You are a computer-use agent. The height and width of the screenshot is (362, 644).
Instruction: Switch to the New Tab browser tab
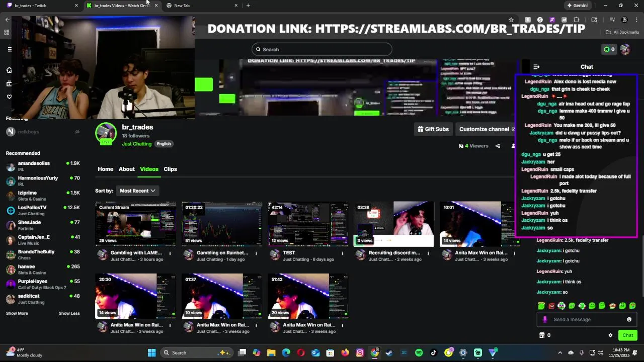click(x=201, y=6)
